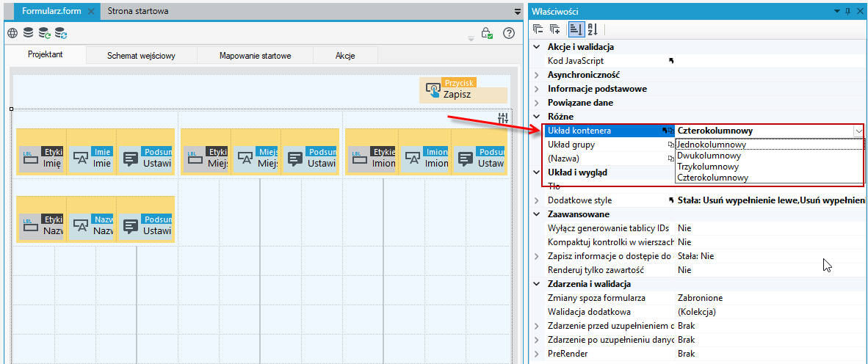Expand the PreRender property

click(x=536, y=354)
